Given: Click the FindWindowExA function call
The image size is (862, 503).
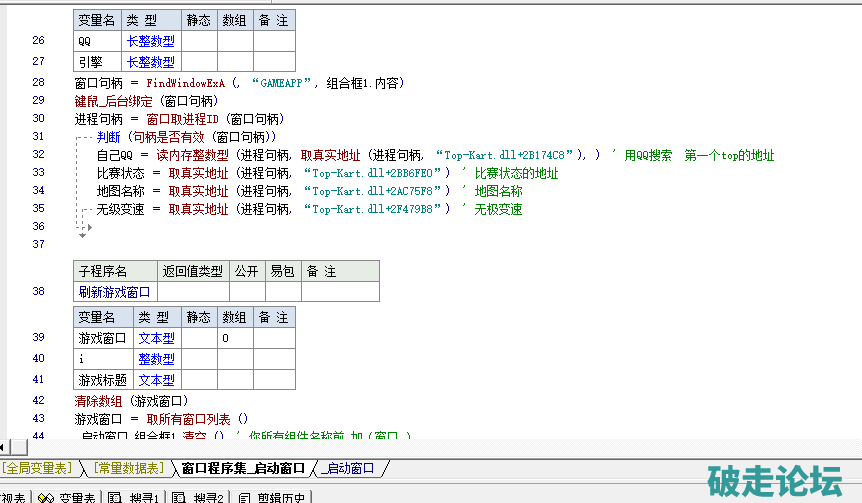Looking at the screenshot, I should (185, 83).
